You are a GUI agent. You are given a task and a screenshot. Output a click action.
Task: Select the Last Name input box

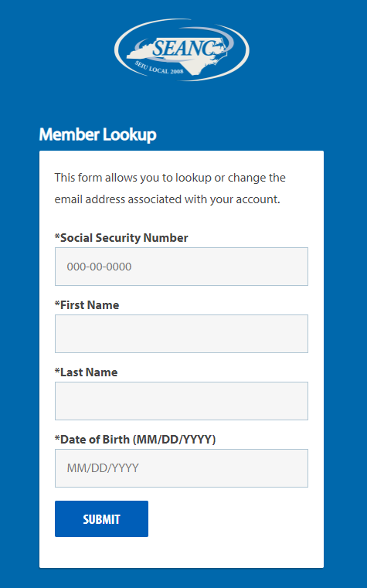pos(182,401)
